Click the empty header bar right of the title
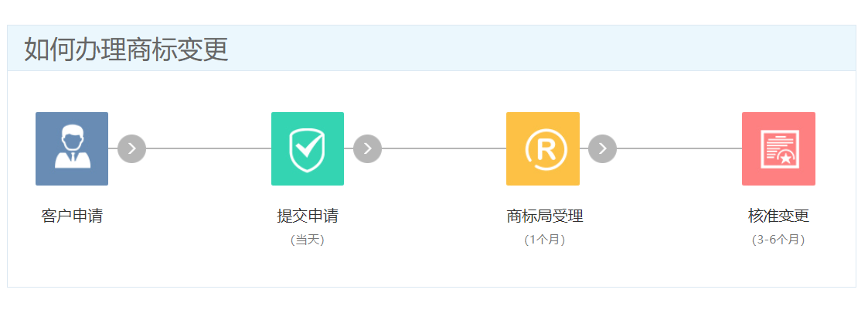Viewport: 868px width, 310px height. pos(541,48)
